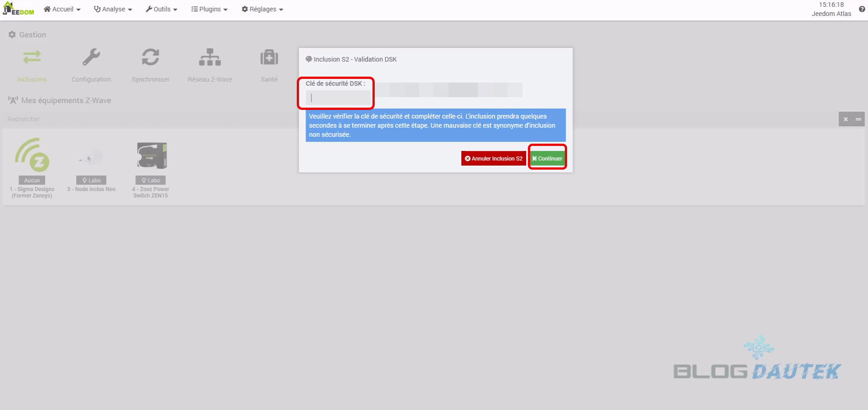Open the Outils dropdown menu

pos(161,9)
